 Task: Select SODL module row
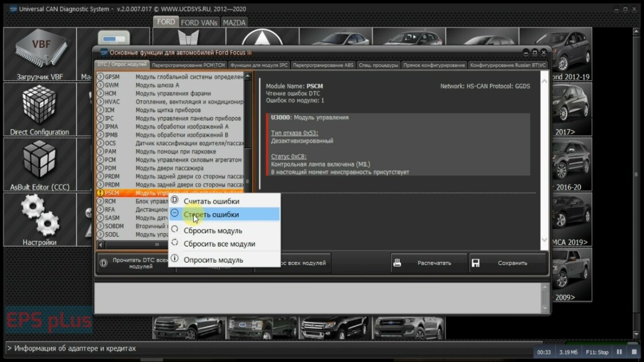pos(132,234)
